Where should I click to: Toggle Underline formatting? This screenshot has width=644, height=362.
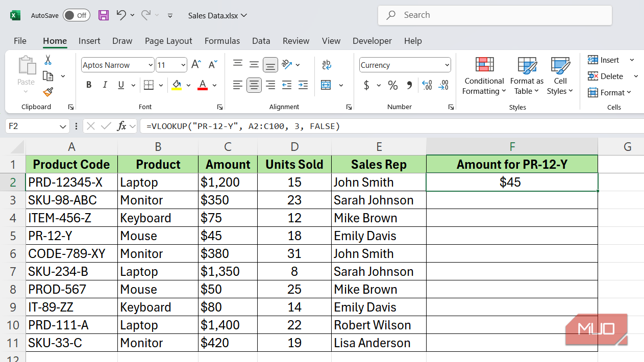coord(121,85)
